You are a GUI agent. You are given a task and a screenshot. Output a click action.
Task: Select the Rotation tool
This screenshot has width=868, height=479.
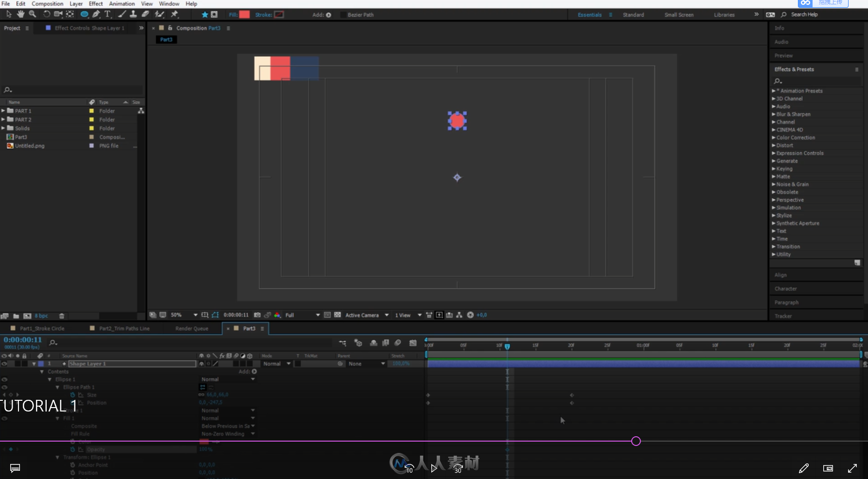click(47, 15)
